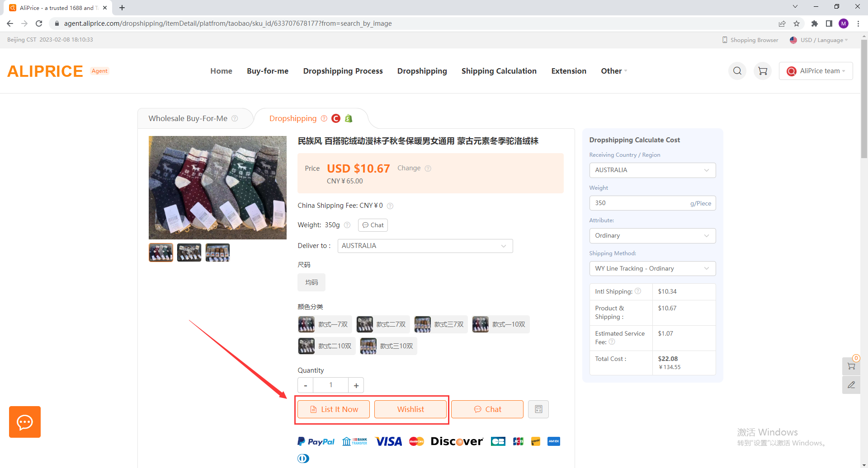Select color option 款式二10双
The height and width of the screenshot is (468, 868).
[326, 346]
